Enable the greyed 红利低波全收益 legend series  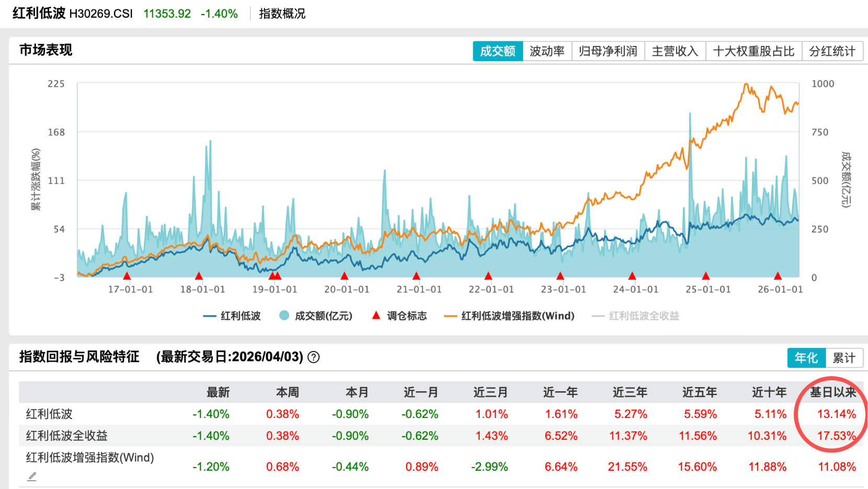tap(635, 316)
